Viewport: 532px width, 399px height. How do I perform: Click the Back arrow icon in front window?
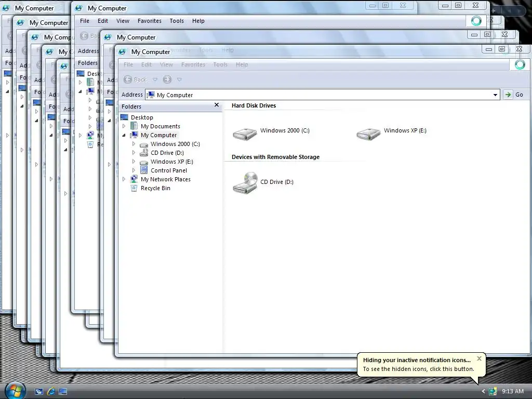pyautogui.click(x=128, y=79)
